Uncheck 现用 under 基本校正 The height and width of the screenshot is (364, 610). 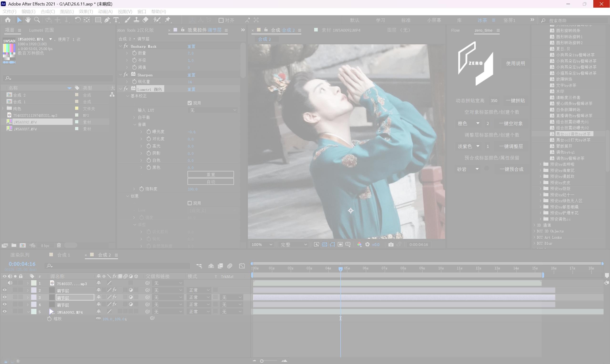(190, 103)
